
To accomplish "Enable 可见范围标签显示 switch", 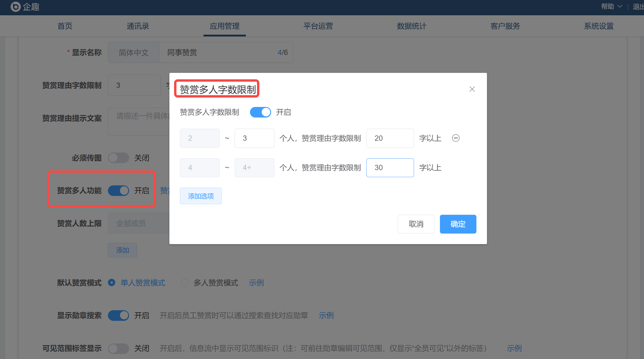I will (x=118, y=348).
